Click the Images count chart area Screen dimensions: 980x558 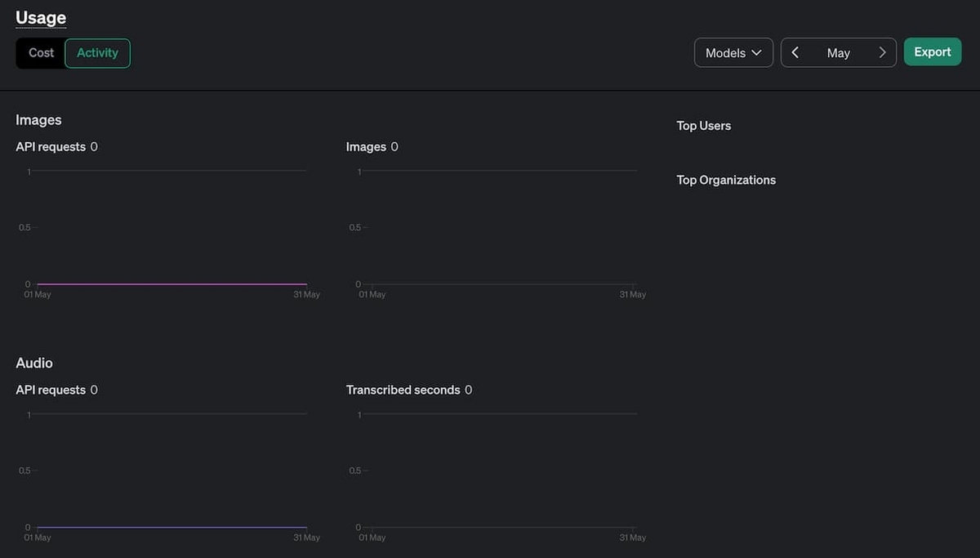(x=498, y=229)
